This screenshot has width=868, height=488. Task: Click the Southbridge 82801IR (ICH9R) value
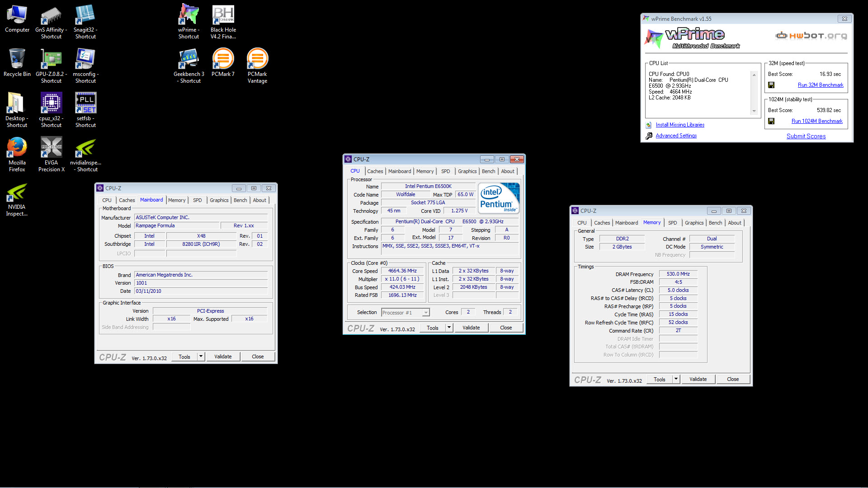pyautogui.click(x=201, y=244)
